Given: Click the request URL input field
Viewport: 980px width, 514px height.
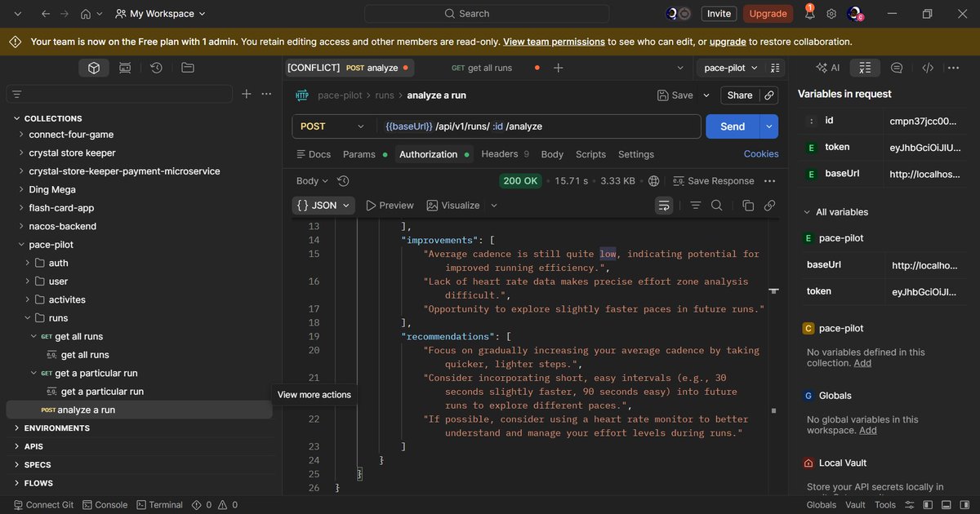Looking at the screenshot, I should coord(539,126).
